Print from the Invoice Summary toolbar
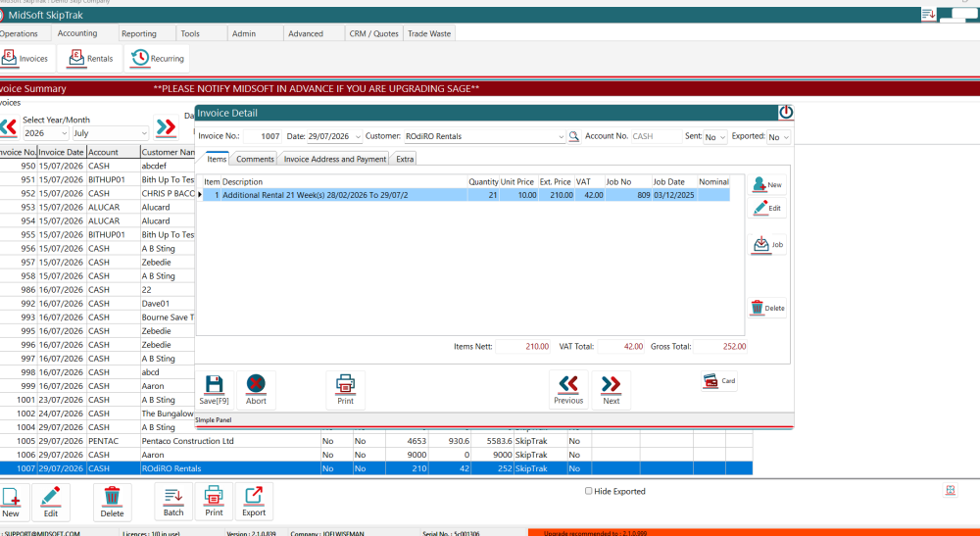 click(214, 502)
